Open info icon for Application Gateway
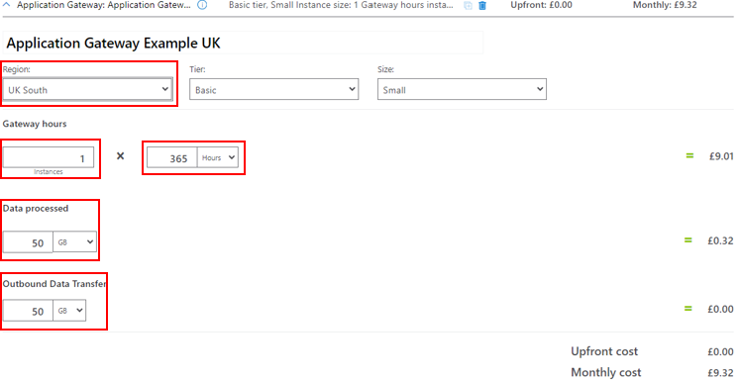Screen dimensions: 741x380 coord(202,6)
